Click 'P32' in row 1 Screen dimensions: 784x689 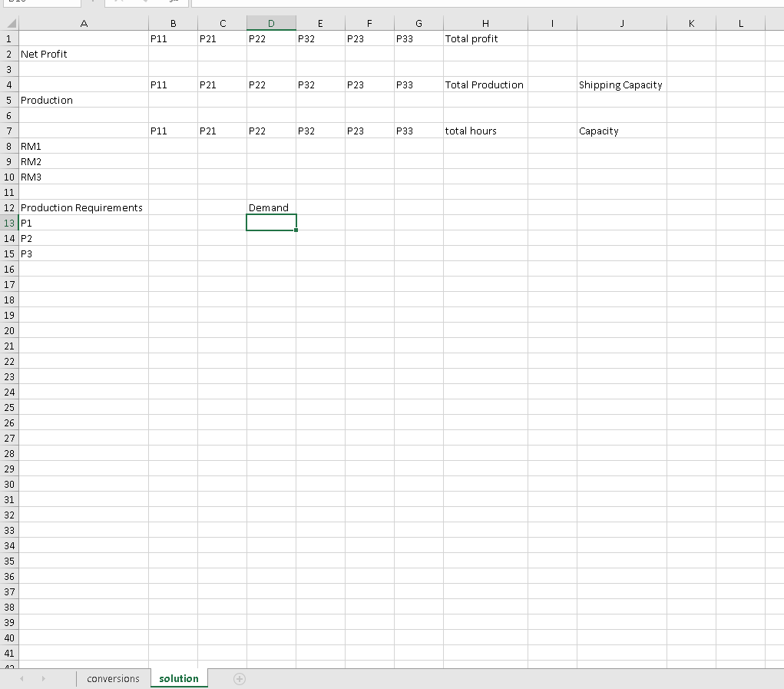pos(320,38)
